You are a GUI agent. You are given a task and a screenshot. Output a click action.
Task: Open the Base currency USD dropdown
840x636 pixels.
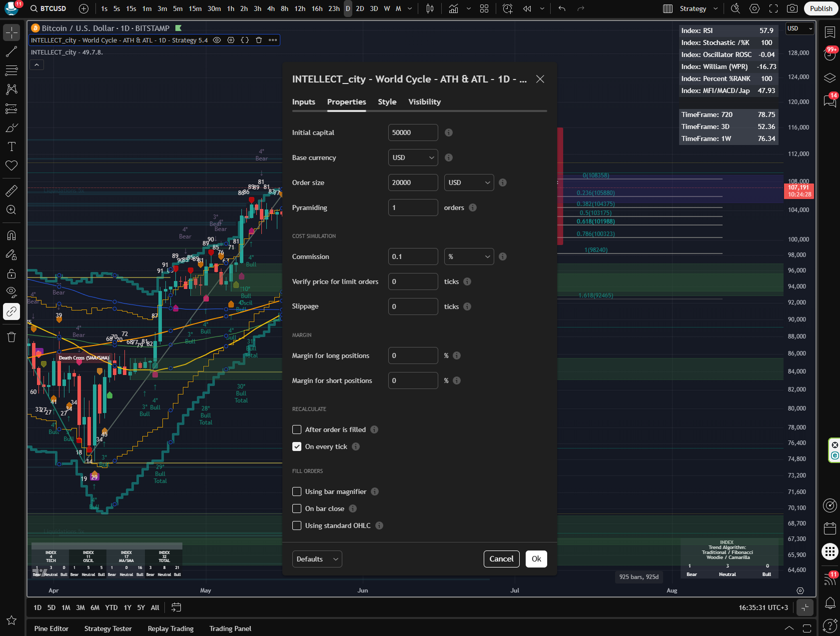[x=413, y=157]
